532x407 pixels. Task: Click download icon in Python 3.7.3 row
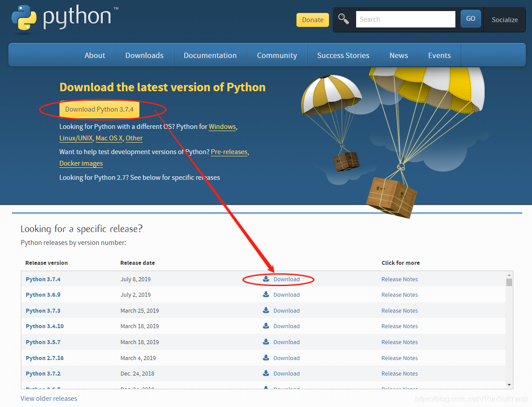(266, 310)
